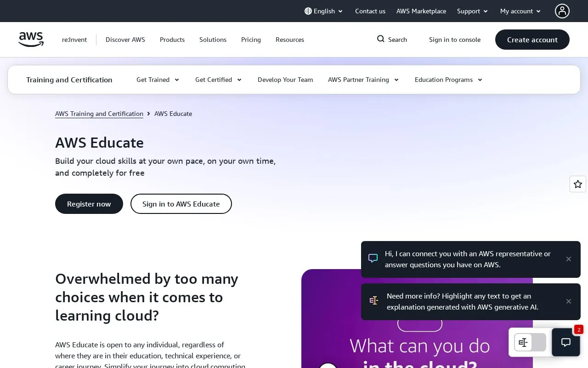Expand the Get Certified menu
The width and height of the screenshot is (588, 368).
(218, 80)
